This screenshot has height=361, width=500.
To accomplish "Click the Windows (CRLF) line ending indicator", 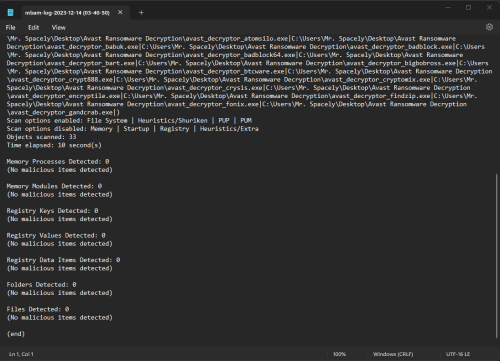I will click(x=393, y=354).
